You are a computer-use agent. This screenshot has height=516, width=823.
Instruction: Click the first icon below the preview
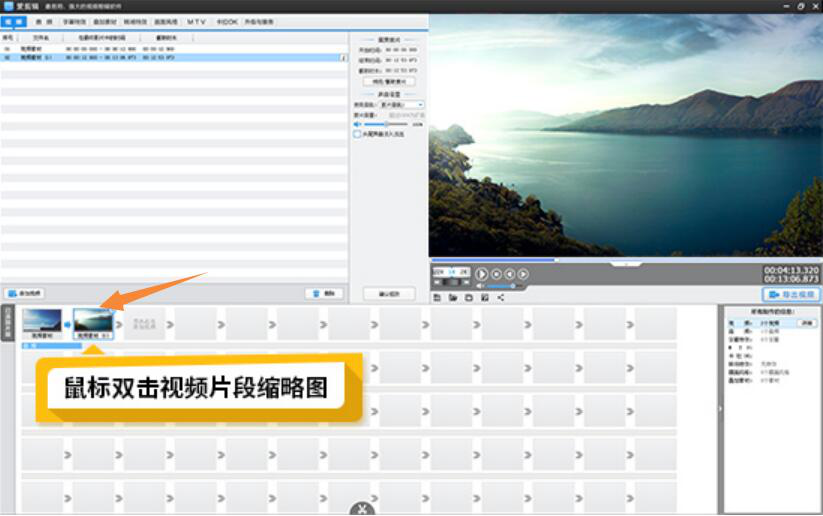pyautogui.click(x=437, y=298)
